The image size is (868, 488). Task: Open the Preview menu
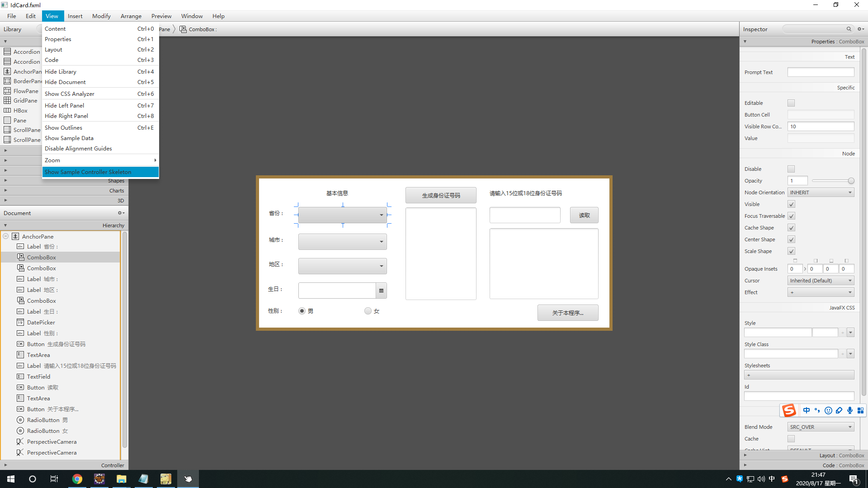point(161,16)
